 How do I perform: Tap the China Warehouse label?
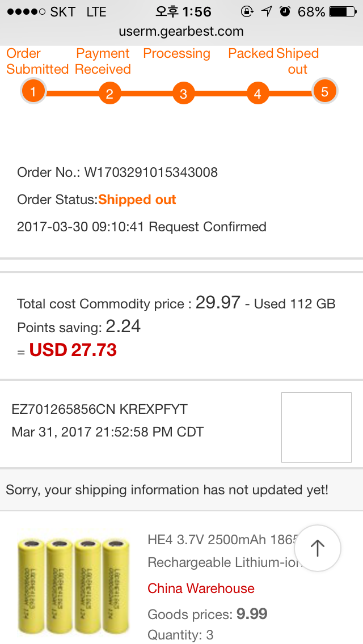tap(201, 588)
